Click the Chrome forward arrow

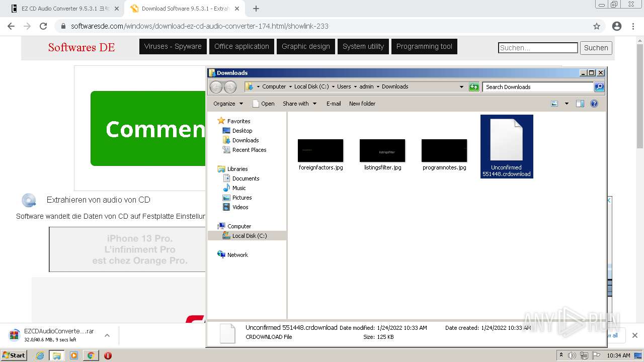pos(27,26)
